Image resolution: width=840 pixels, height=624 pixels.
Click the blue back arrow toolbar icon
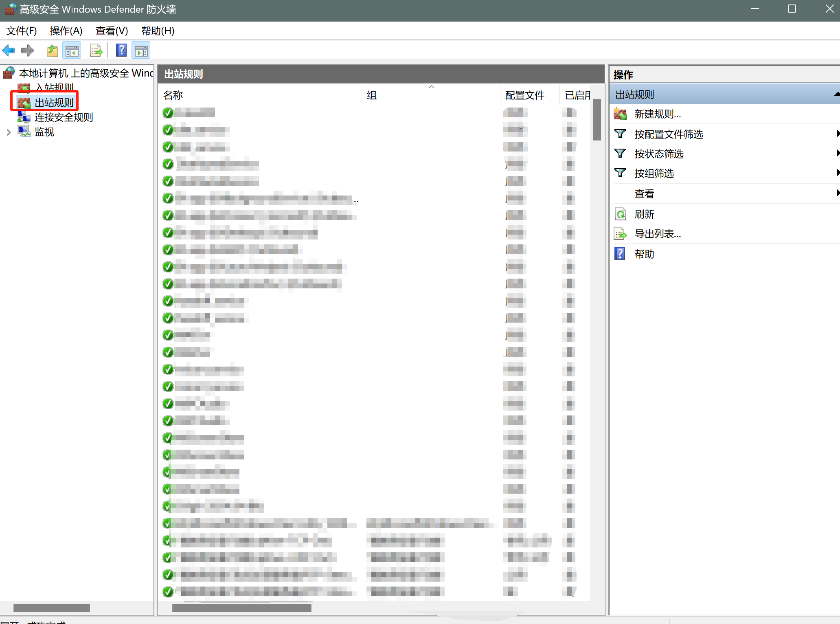point(9,51)
